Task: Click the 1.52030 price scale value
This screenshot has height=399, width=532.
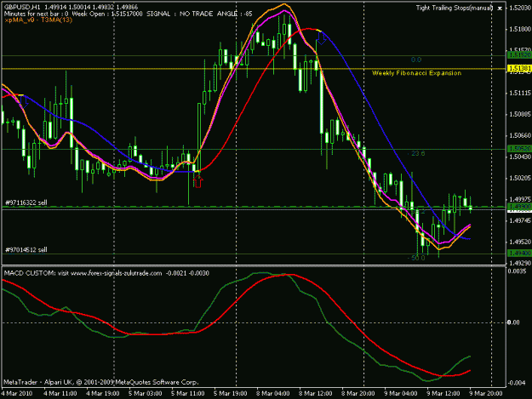Action: (520, 8)
